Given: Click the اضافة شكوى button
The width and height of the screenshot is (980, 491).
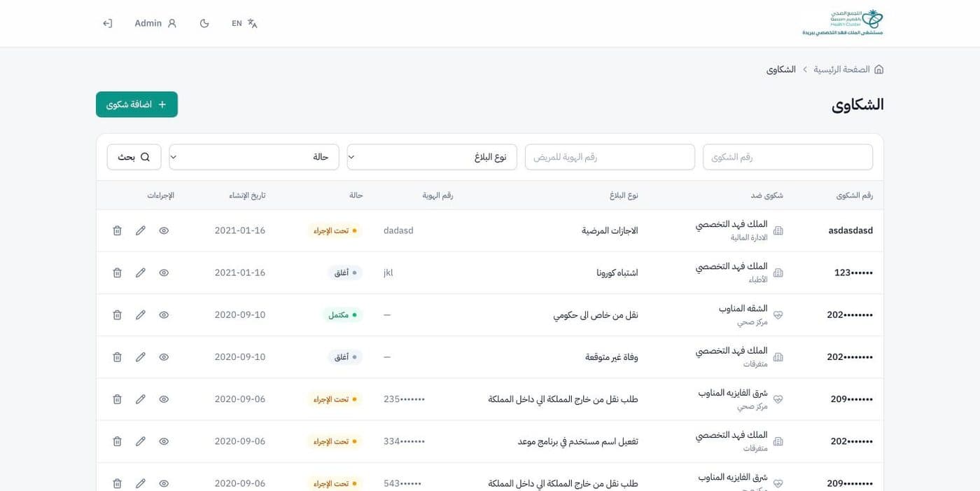Looking at the screenshot, I should [136, 104].
